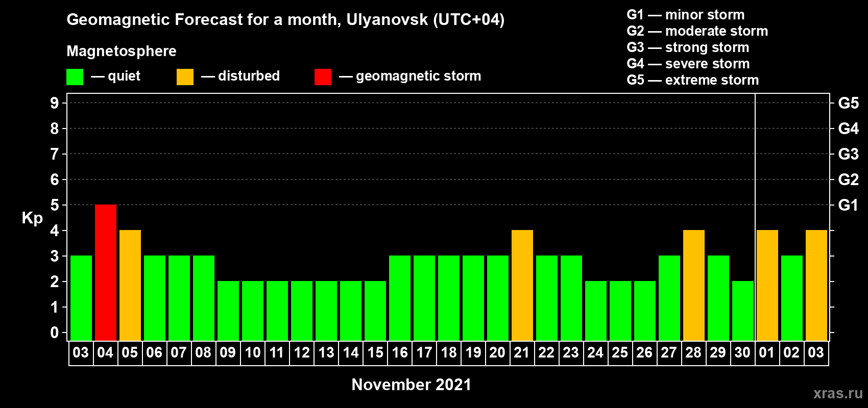
Task: Click the date cell 15
Action: 375,353
